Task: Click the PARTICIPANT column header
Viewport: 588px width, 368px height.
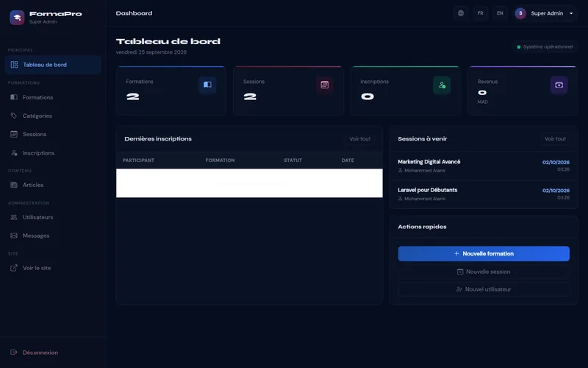Action: [x=138, y=160]
